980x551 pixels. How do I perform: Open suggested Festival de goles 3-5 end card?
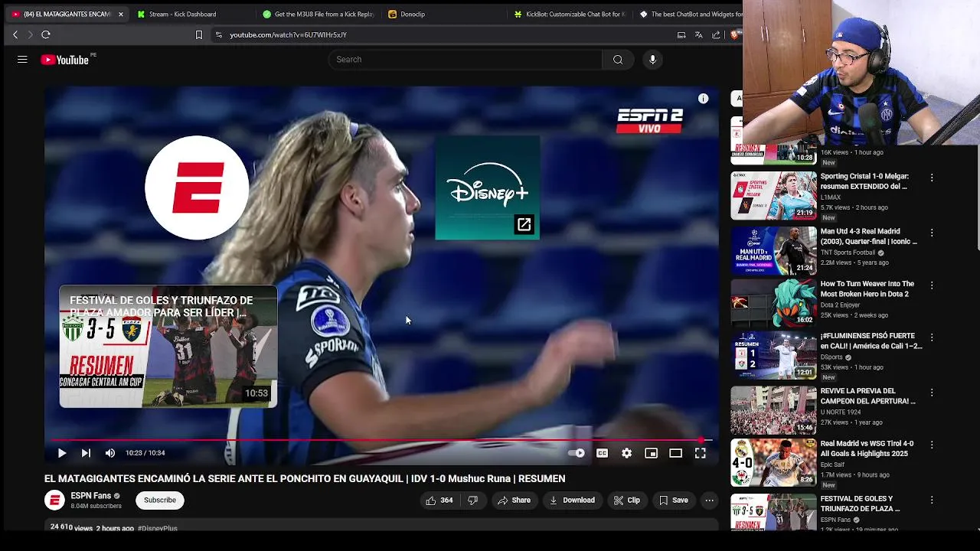[168, 347]
